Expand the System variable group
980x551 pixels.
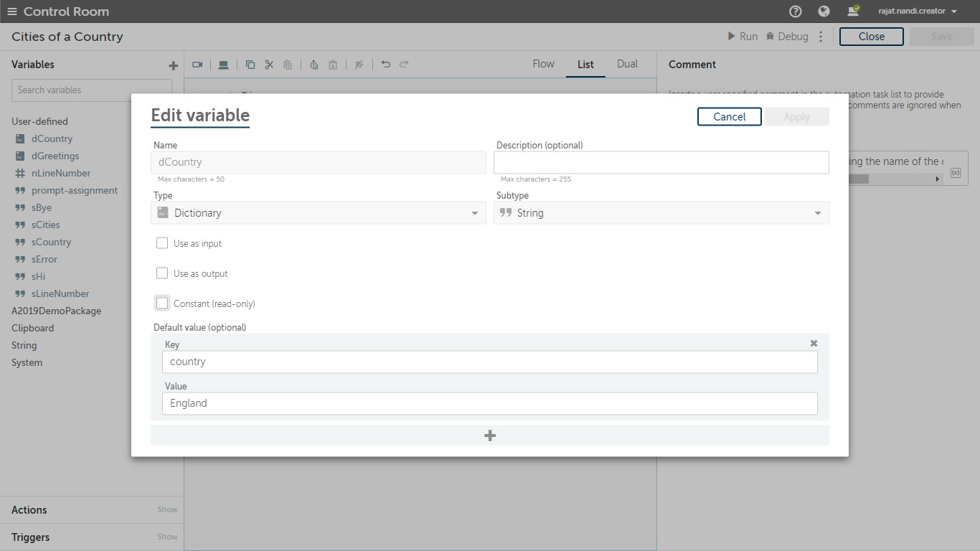(27, 362)
